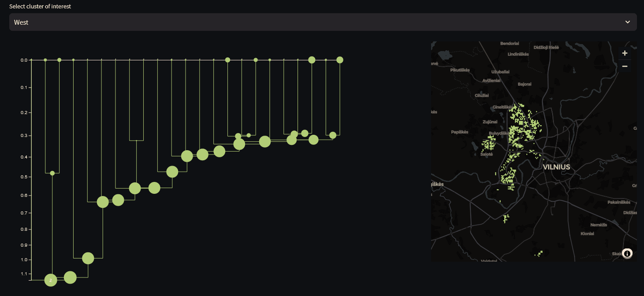Click the Kloniai map label
This screenshot has height=296, width=644.
[588, 233]
